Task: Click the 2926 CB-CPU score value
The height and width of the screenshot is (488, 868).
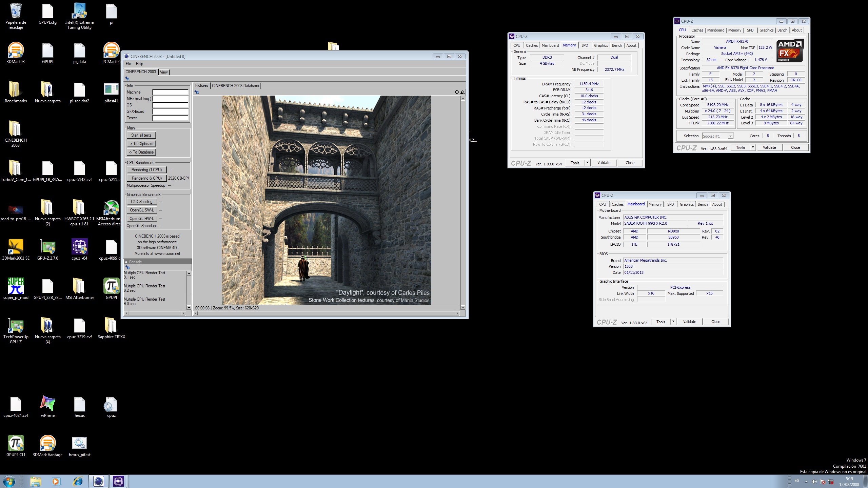Action: pos(178,178)
